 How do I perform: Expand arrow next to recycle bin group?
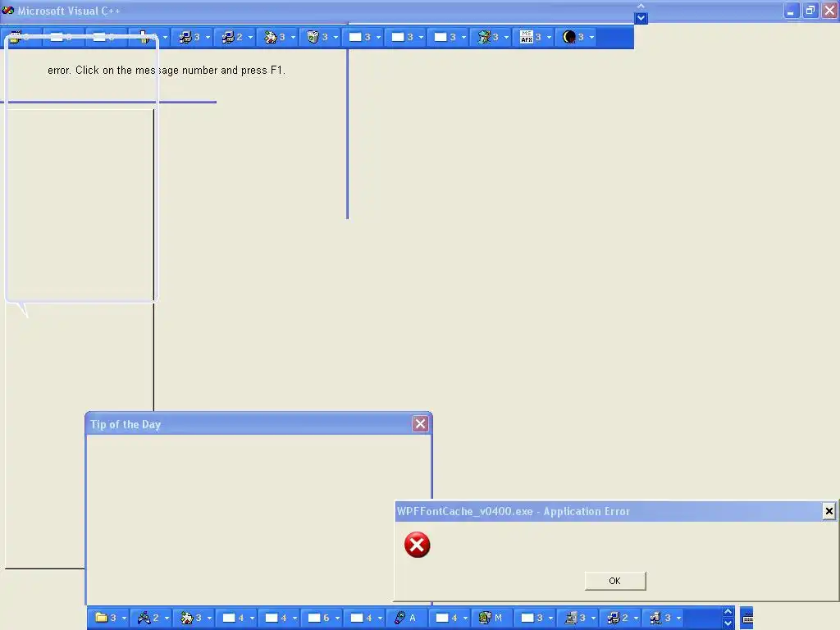point(336,38)
